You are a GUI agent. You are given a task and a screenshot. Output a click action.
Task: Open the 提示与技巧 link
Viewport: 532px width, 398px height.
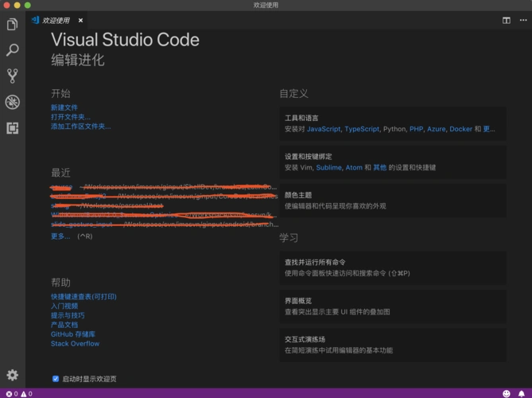click(68, 315)
